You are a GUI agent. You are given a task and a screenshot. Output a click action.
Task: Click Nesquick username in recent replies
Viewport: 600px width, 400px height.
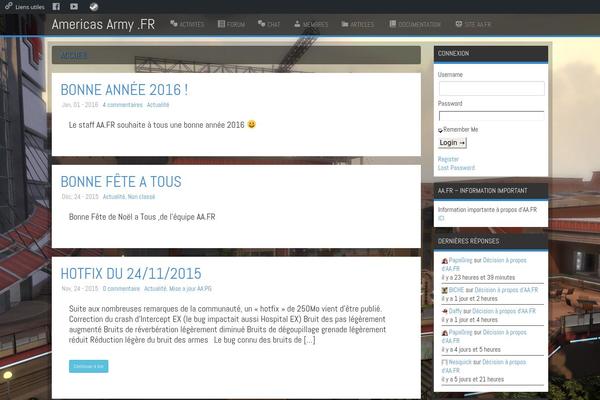coord(460,362)
